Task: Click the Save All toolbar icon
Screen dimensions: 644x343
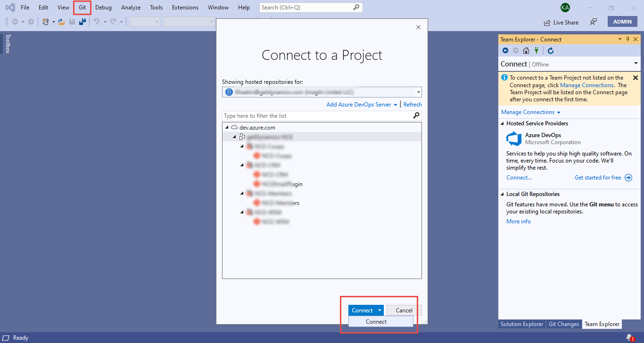Action: click(83, 22)
